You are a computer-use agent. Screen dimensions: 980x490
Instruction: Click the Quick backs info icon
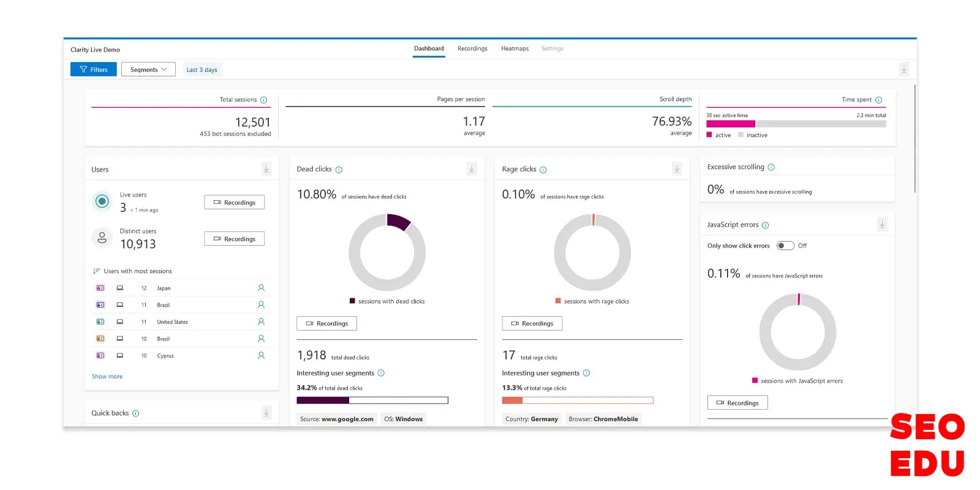136,413
